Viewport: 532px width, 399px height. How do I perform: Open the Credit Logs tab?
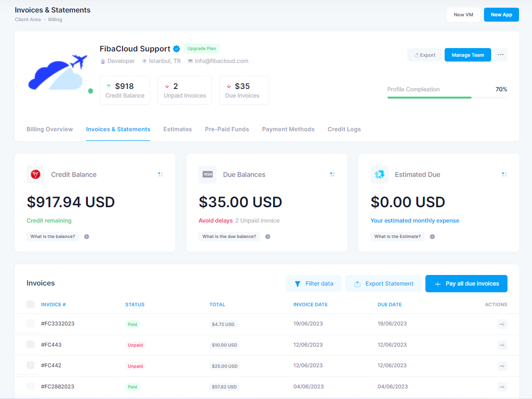tap(344, 129)
